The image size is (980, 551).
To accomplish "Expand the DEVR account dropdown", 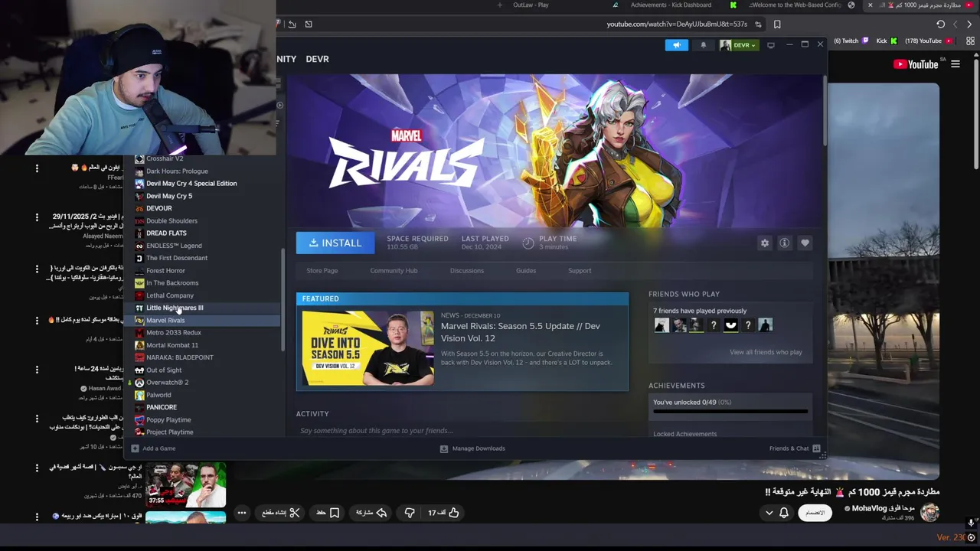I will (x=739, y=45).
